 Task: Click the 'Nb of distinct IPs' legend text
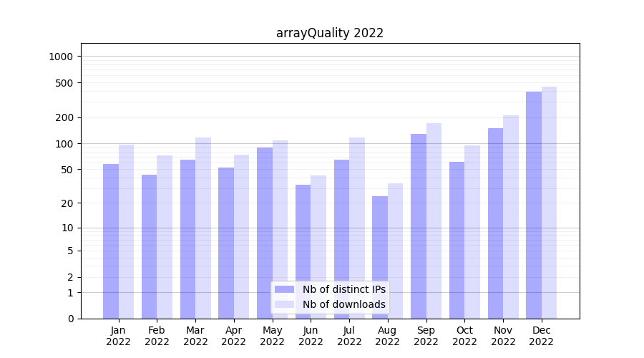[x=343, y=289]
